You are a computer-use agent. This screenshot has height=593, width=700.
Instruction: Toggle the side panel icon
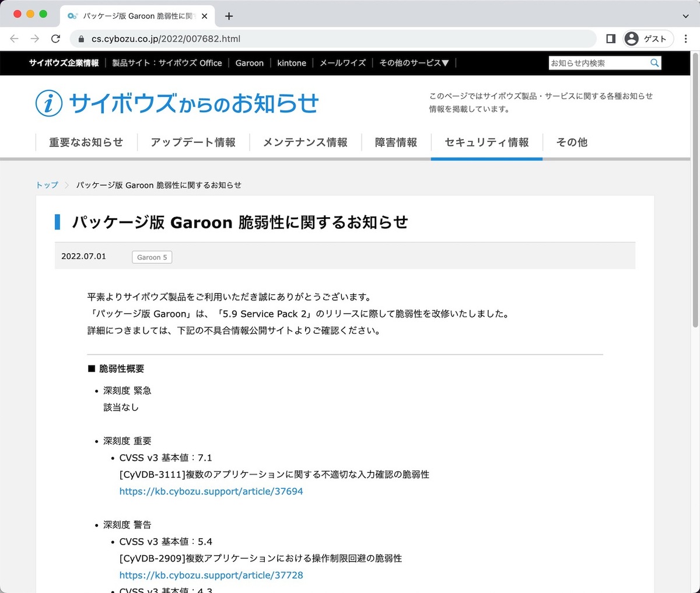pyautogui.click(x=611, y=39)
